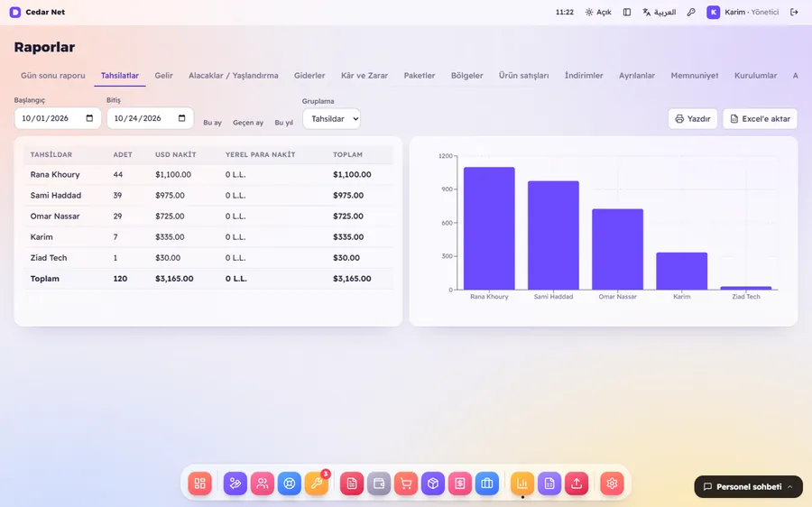Open the Memnuniyet tab
Viewport: 812px width, 507px height.
pyautogui.click(x=695, y=76)
